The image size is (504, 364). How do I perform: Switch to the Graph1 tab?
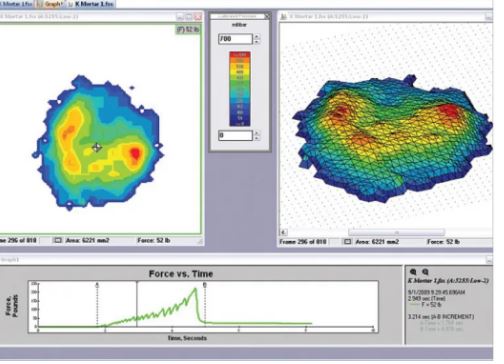(x=51, y=4)
